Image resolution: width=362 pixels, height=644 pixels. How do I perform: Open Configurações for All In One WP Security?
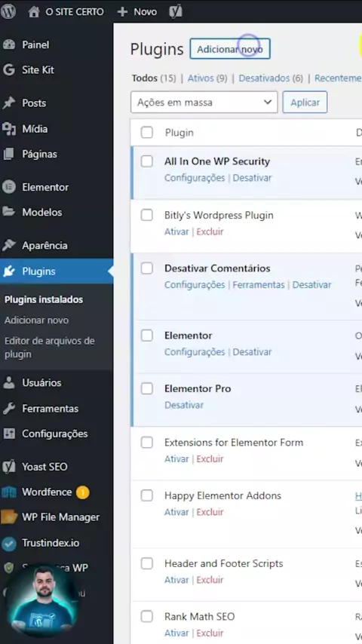pos(195,178)
